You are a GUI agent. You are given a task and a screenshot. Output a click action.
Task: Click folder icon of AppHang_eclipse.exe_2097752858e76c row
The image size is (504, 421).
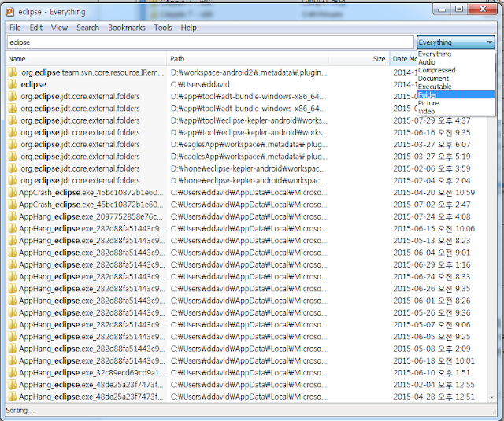[x=13, y=216]
